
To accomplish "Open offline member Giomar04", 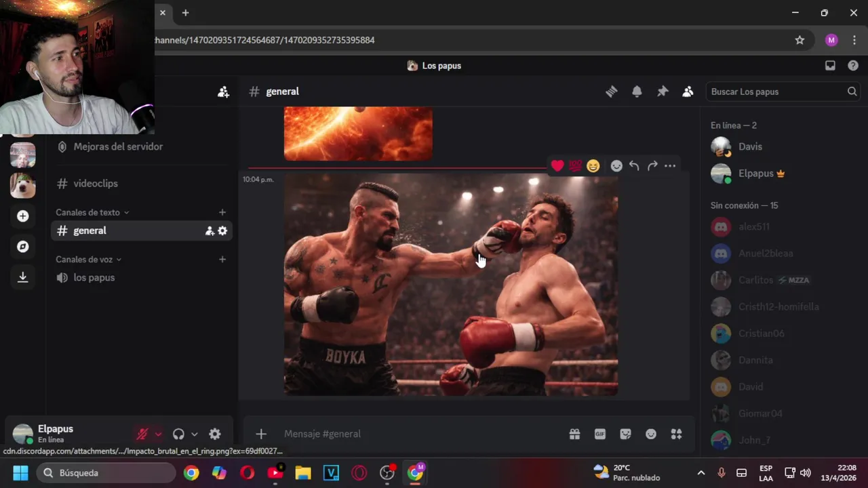I will [781, 413].
